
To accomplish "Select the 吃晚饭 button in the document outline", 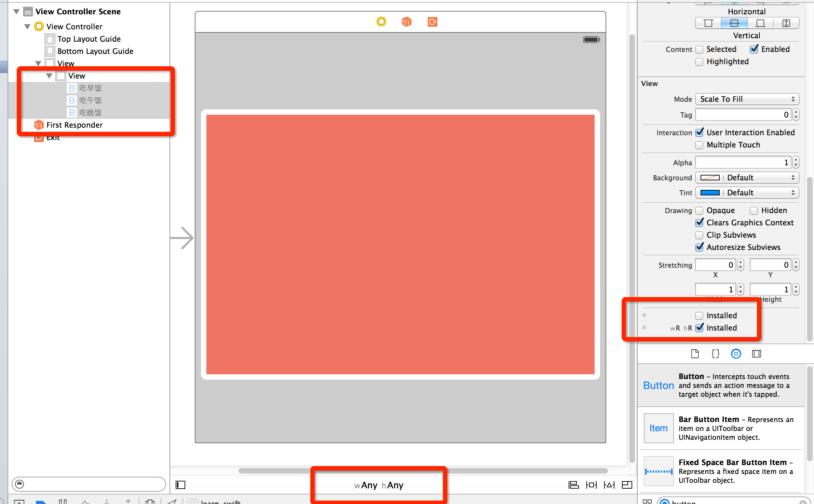I will click(x=91, y=112).
